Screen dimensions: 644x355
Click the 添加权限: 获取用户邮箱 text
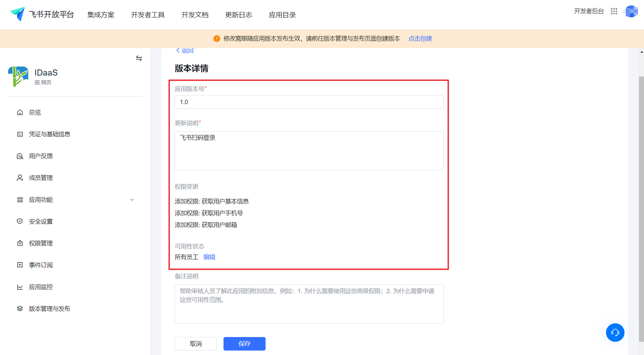pyautogui.click(x=206, y=225)
